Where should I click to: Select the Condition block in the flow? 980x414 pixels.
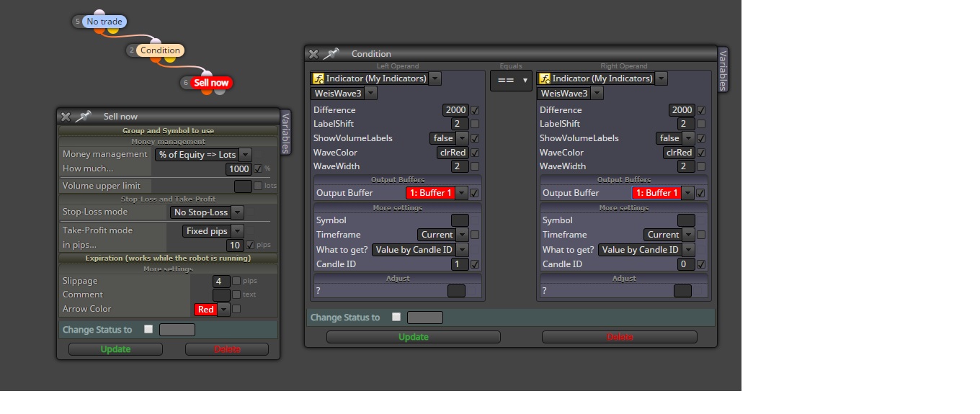pyautogui.click(x=160, y=50)
